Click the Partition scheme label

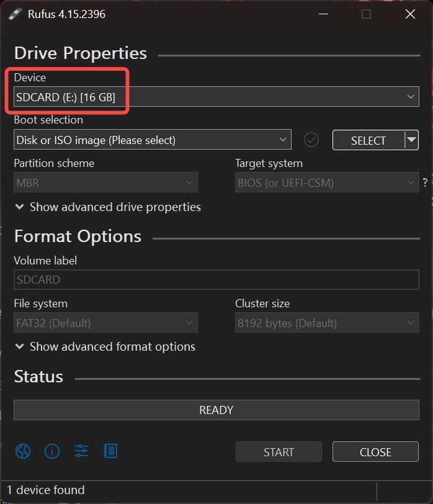(x=54, y=163)
